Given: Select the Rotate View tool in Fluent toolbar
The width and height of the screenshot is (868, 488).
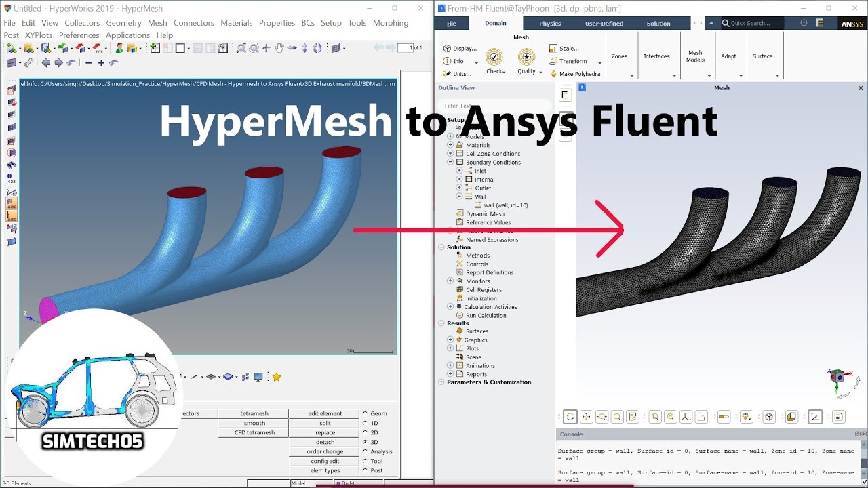Looking at the screenshot, I should click(570, 417).
